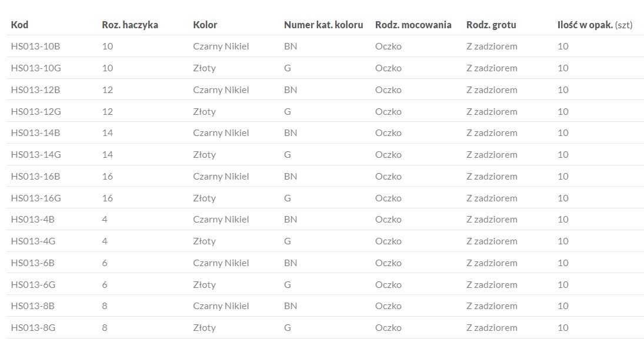The width and height of the screenshot is (644, 345).
Task: Click the HS013-12G code cell
Action: pyautogui.click(x=36, y=111)
